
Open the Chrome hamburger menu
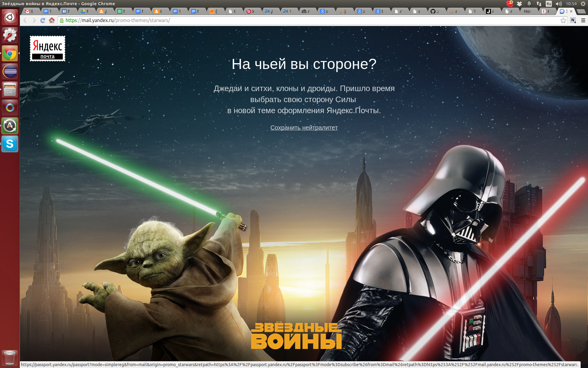(583, 20)
